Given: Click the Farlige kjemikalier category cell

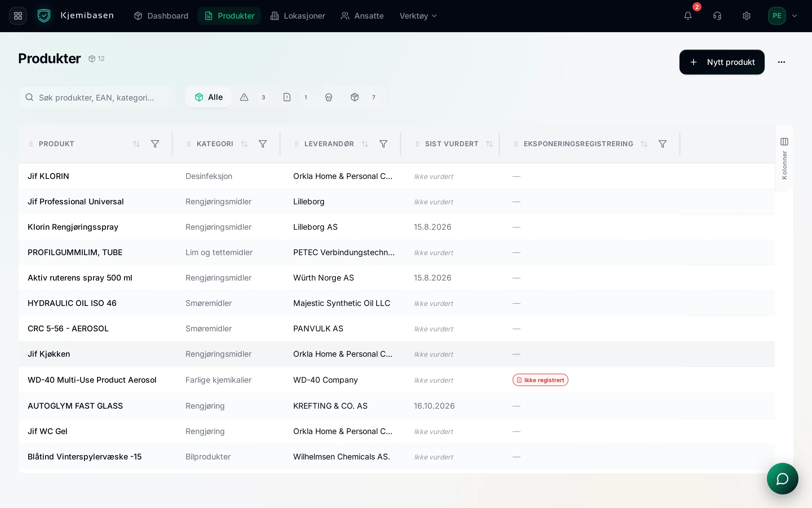Looking at the screenshot, I should click(219, 380).
